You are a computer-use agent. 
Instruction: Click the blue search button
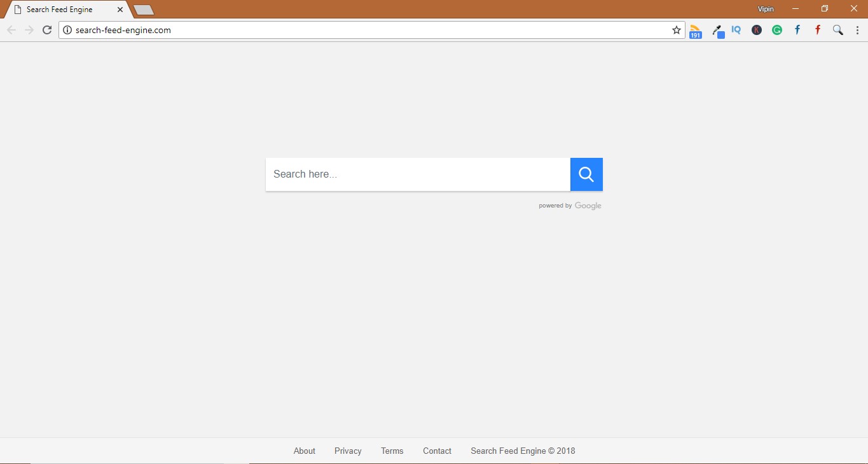tap(586, 174)
